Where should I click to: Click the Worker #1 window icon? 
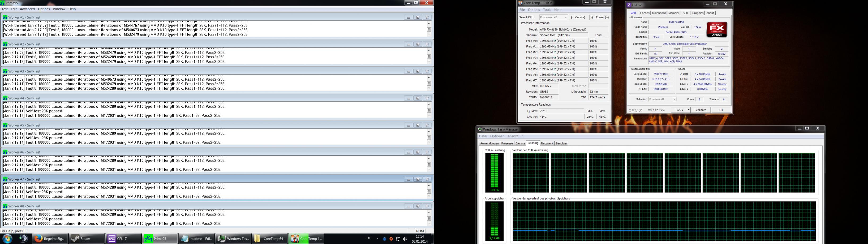5,17
